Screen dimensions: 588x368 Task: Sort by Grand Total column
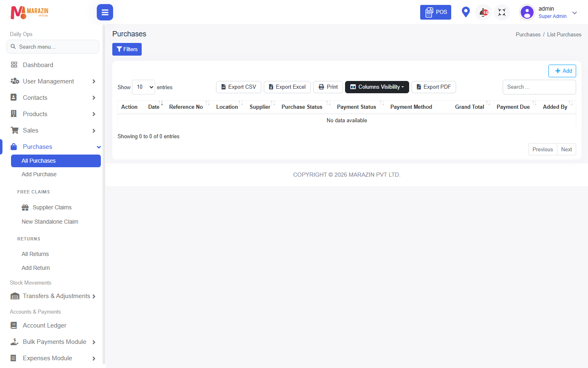[472, 107]
